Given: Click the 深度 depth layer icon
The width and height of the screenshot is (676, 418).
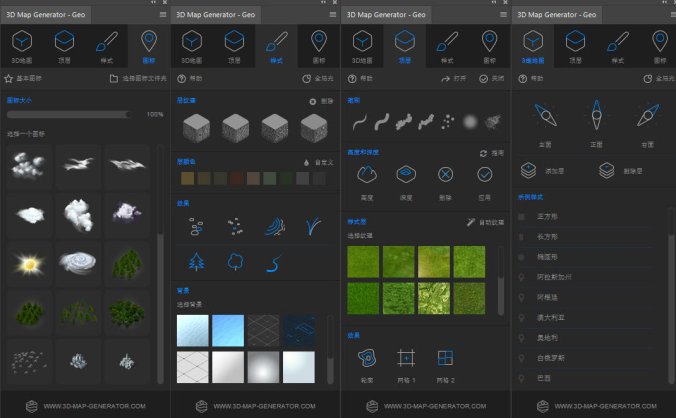Looking at the screenshot, I should pos(405,174).
